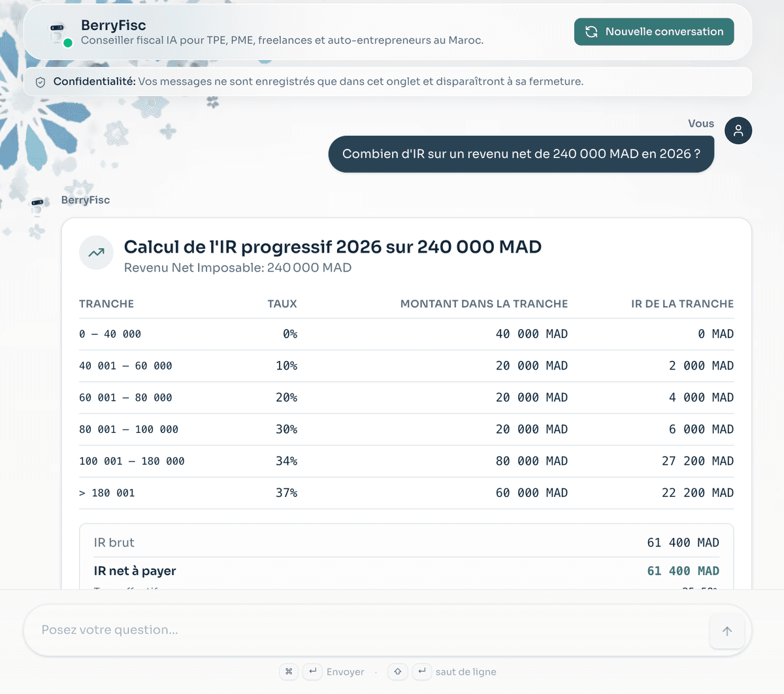Click the Envoyer shortcut label
This screenshot has width=784, height=694.
(x=346, y=672)
